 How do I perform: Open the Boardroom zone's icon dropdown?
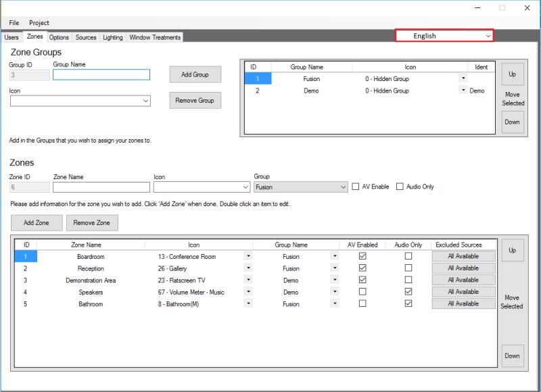249,257
